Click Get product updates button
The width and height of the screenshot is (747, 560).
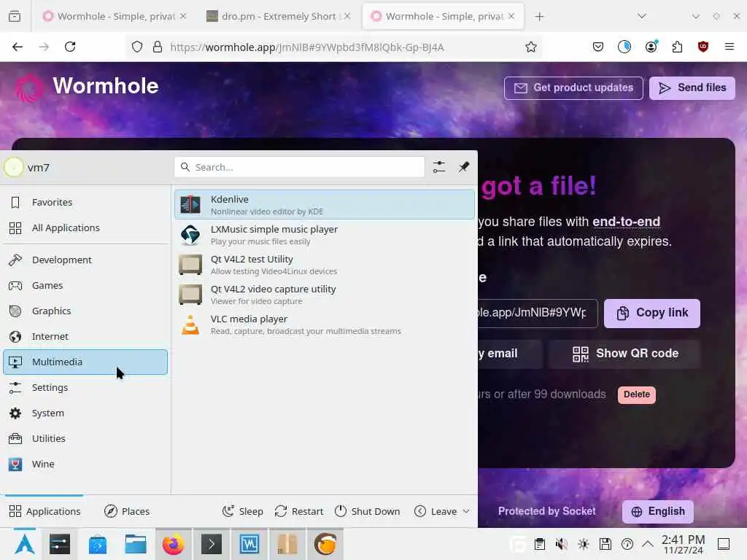point(573,88)
